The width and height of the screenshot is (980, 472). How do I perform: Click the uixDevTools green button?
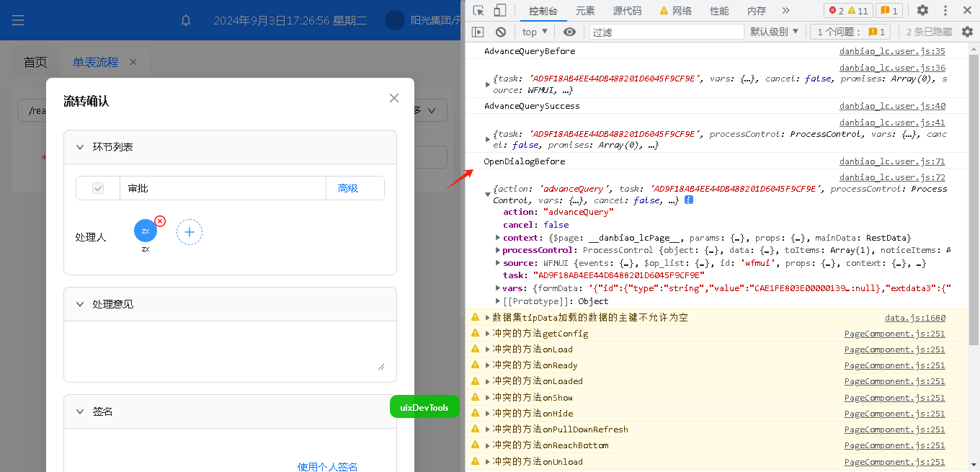424,407
